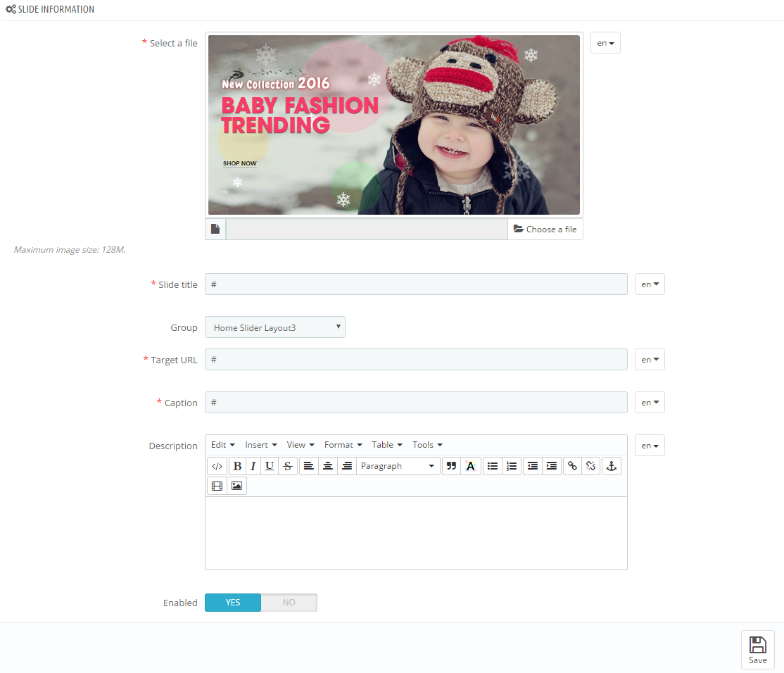The height and width of the screenshot is (673, 784).
Task: Open the Edit menu
Action: (223, 445)
